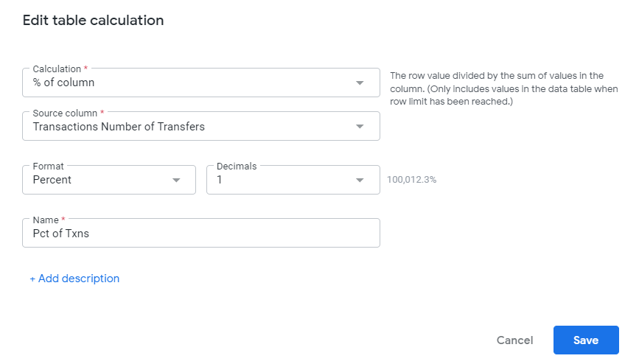Screen dimensions: 639x364
Task: Click the '+ Add description' link
Action: click(x=74, y=279)
